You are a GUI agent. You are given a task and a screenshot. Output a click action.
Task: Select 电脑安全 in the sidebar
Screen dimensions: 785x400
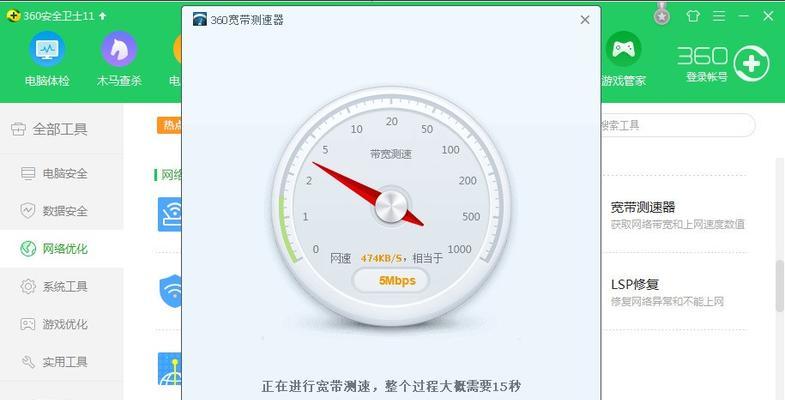[x=61, y=173]
